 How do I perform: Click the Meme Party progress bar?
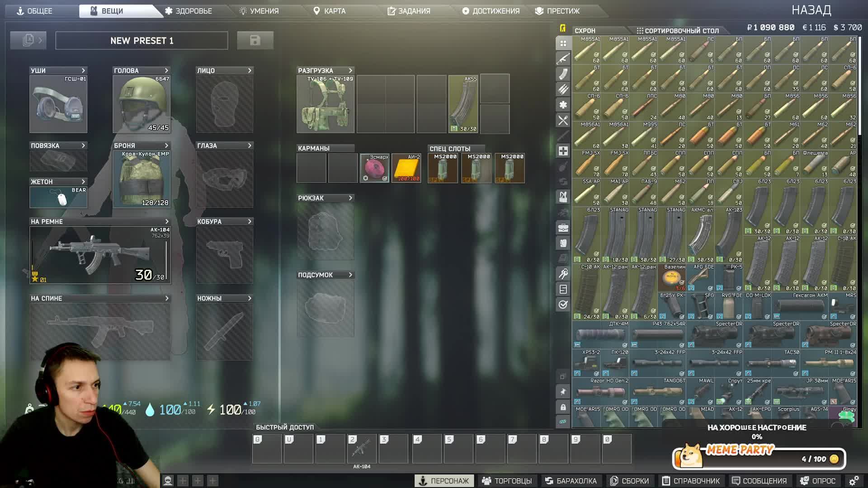pos(759,459)
